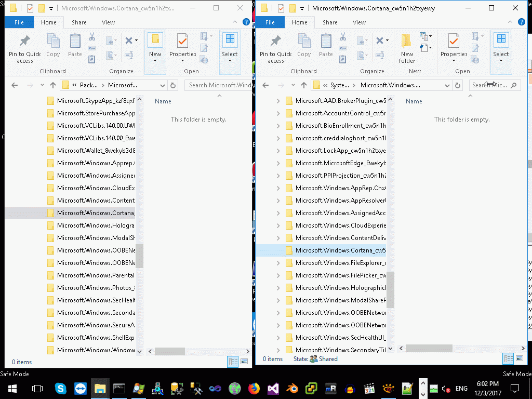Click Cut scissors icon in right window
The height and width of the screenshot is (399, 532).
(x=343, y=36)
